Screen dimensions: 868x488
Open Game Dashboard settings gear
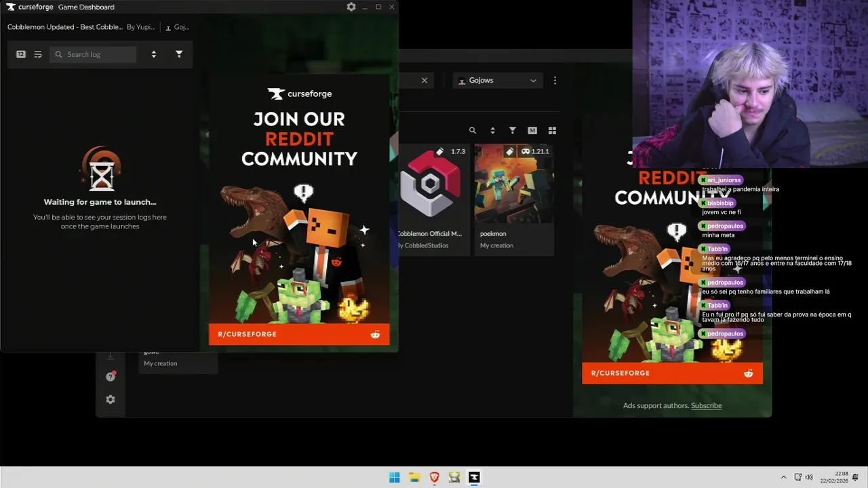351,7
